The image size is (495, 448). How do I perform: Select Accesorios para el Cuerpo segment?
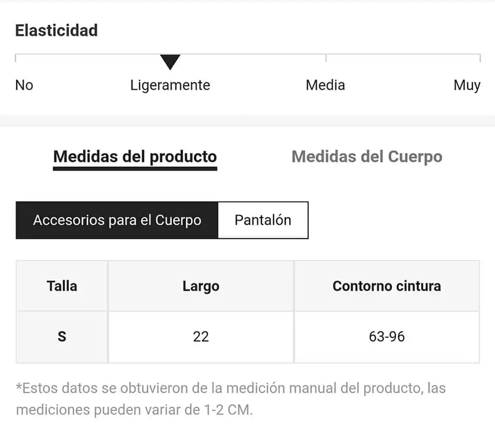coord(117,220)
